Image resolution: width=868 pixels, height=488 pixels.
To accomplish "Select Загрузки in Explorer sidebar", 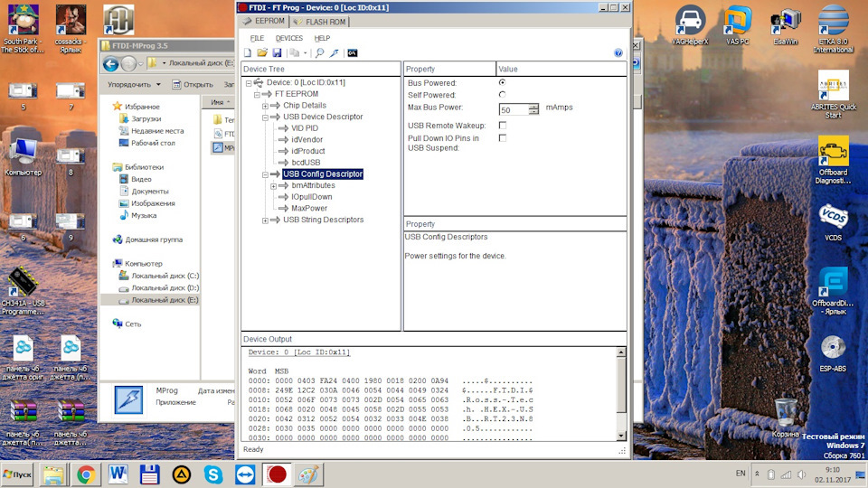I will (x=146, y=118).
